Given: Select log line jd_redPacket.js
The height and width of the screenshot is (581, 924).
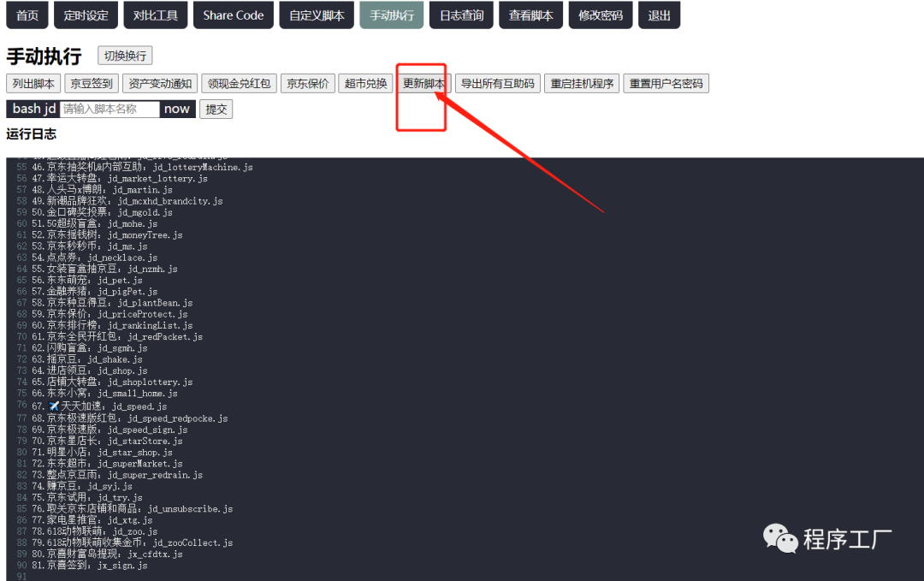Looking at the screenshot, I should (117, 337).
